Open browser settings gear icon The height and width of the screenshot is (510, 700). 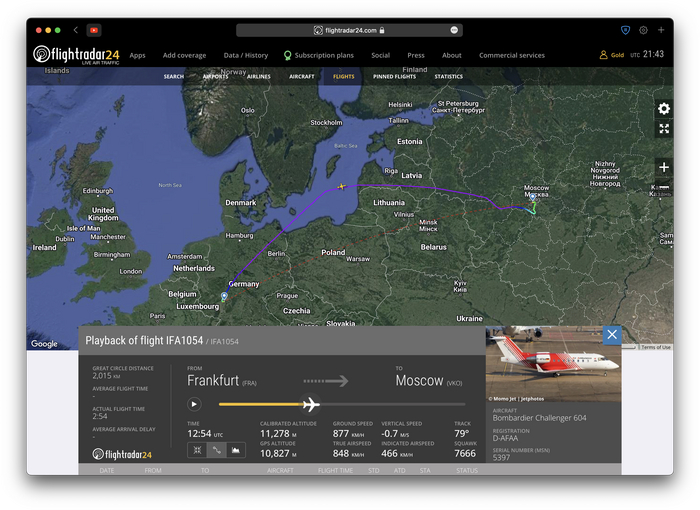[643, 30]
